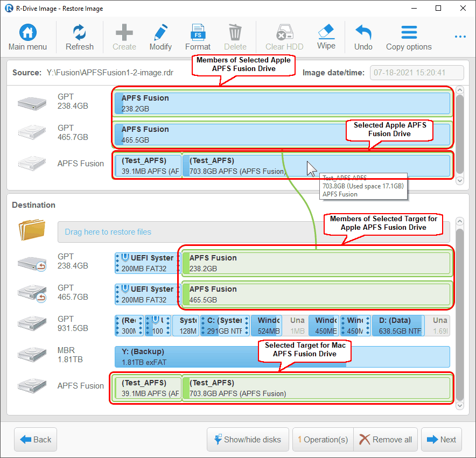Click destination pane scroll up arrow

(x=460, y=221)
